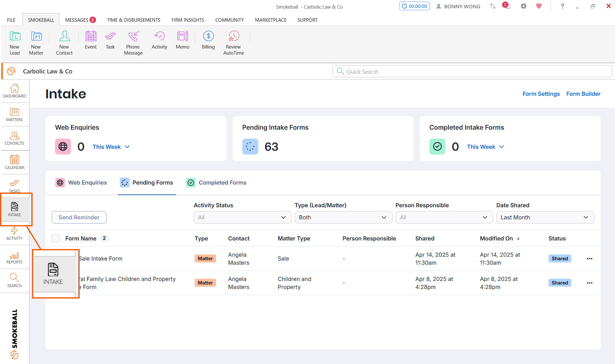Open options menu for Sale Intake Form
Viewport: 615px width, 364px height.
click(590, 259)
